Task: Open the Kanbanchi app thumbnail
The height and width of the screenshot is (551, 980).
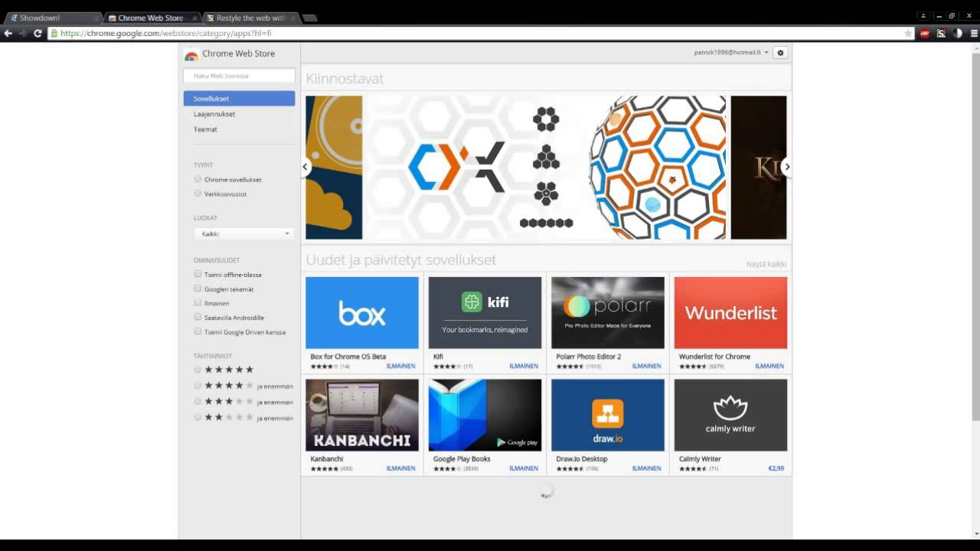Action: 362,415
